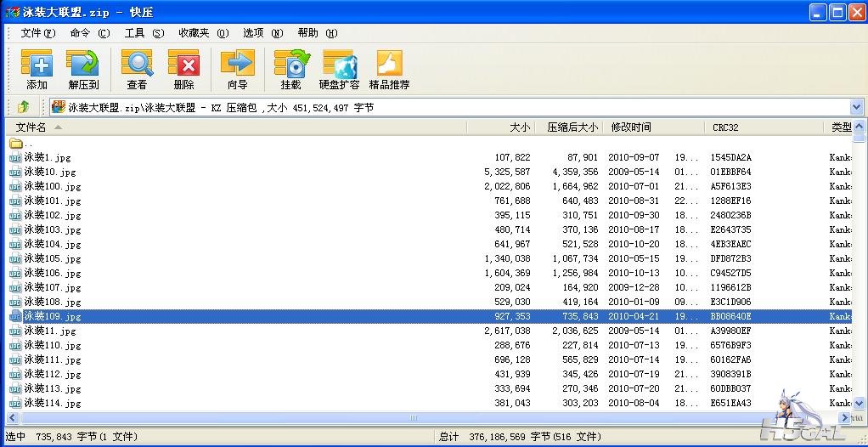This screenshot has width=868, height=447.
Task: Open the 工具(S) menu
Action: click(144, 33)
